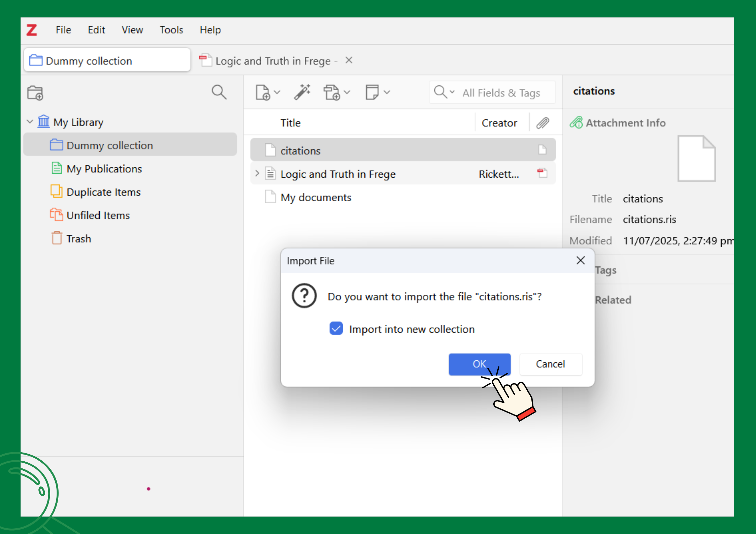Click the Unfiled Items icon

56,214
